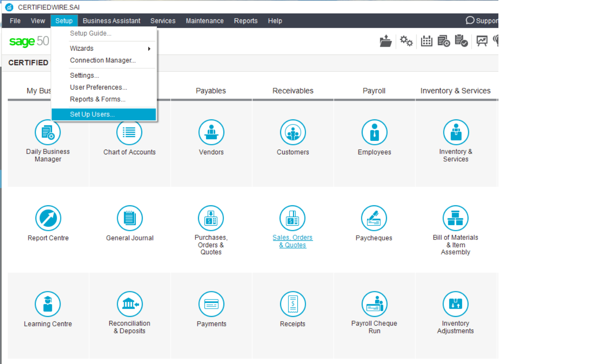Open the File menu

coord(15,21)
